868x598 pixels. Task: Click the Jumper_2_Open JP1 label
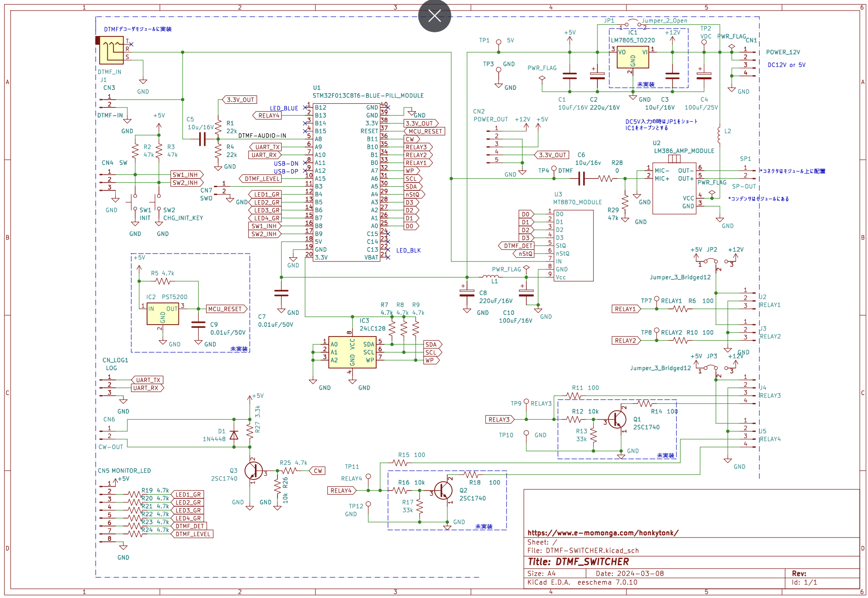pyautogui.click(x=664, y=20)
